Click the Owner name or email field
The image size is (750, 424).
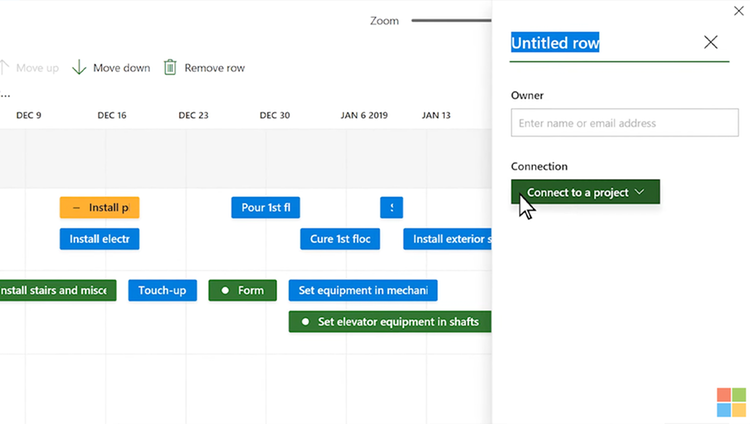(625, 123)
